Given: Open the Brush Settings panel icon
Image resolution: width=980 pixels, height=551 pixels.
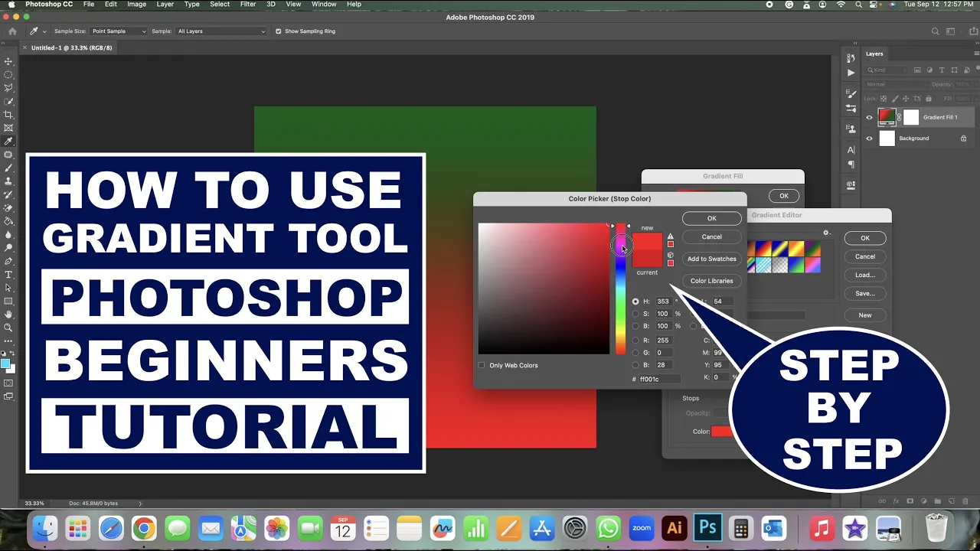Looking at the screenshot, I should click(851, 93).
